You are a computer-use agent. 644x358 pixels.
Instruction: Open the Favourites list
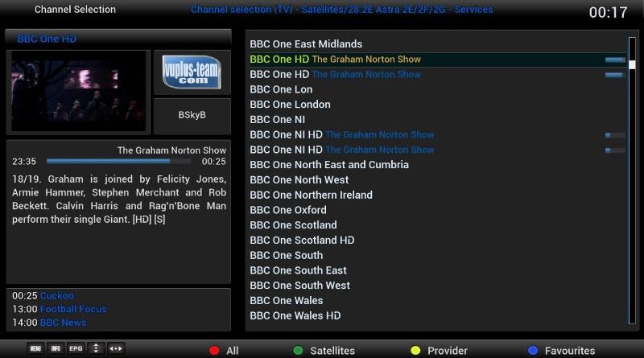[x=570, y=351]
